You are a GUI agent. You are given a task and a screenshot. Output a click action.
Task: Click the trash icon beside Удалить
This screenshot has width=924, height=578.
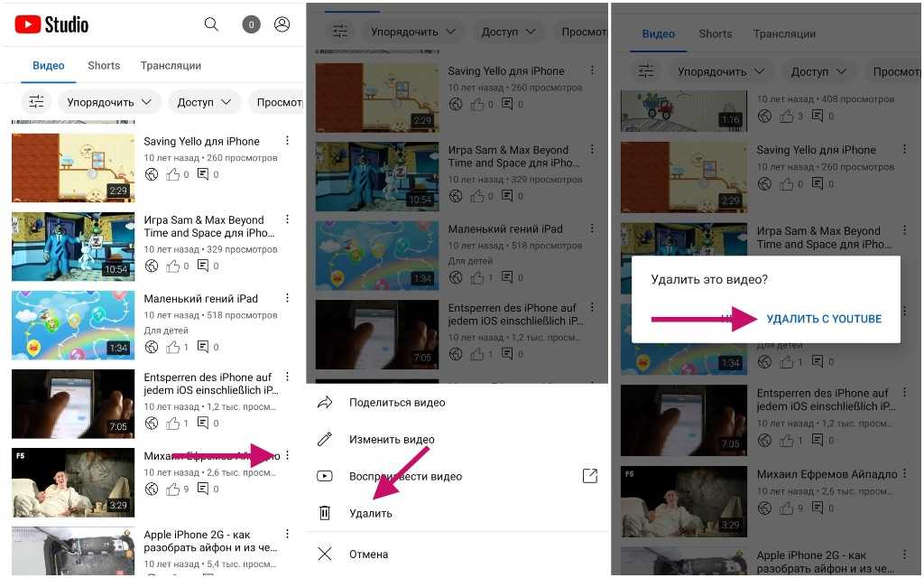click(325, 513)
